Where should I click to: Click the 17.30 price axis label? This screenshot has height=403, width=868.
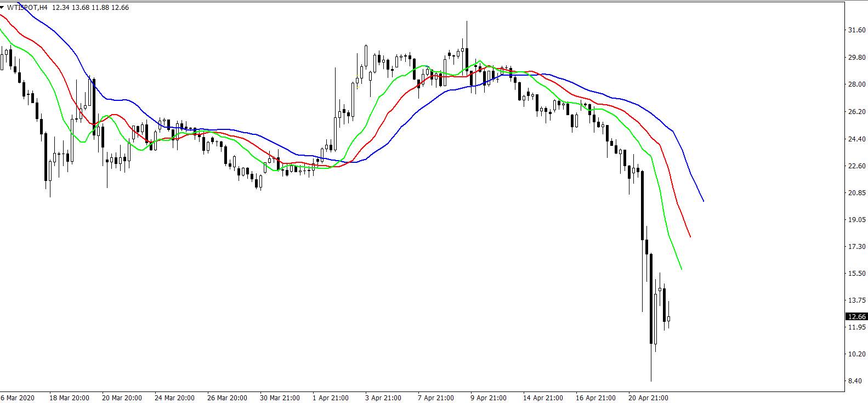pos(856,247)
